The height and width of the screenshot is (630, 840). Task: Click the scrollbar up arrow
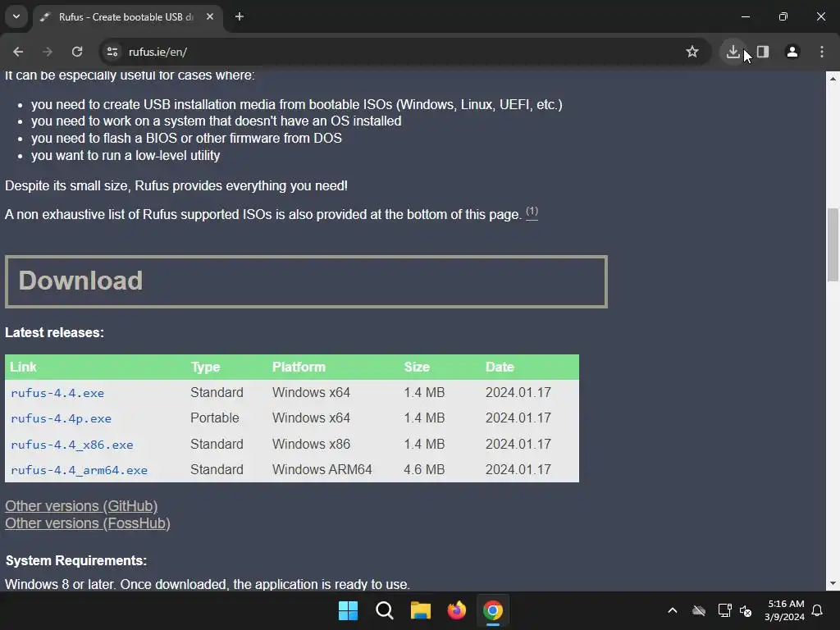pos(833,79)
